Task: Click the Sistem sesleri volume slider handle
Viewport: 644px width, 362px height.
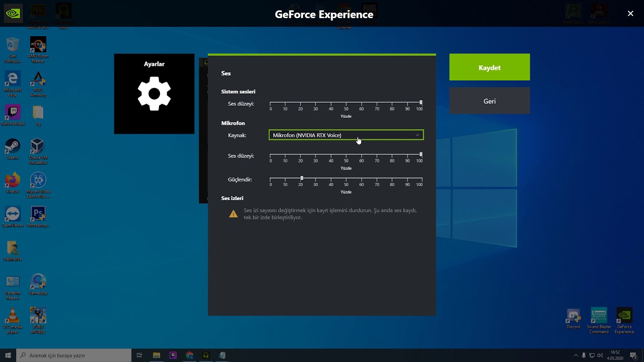Action: click(x=421, y=102)
